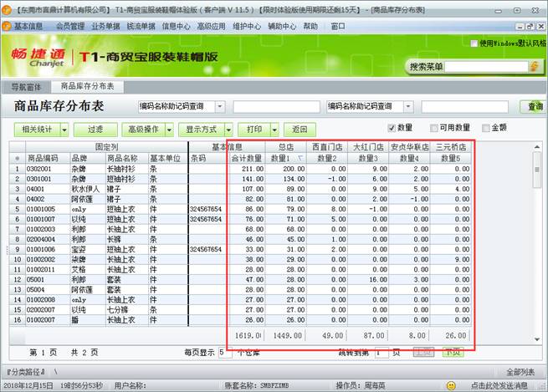
Task: Click the 返回 button
Action: click(x=300, y=130)
